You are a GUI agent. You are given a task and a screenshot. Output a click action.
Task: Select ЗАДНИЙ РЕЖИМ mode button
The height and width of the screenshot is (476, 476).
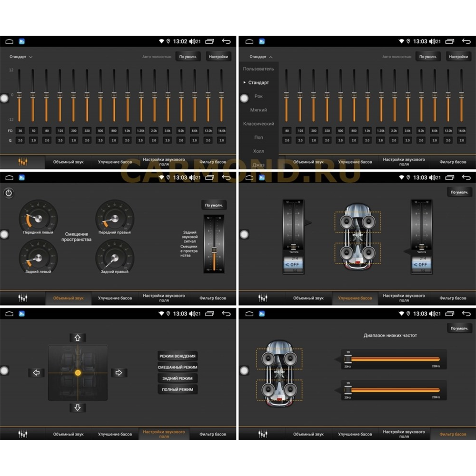coord(178,378)
